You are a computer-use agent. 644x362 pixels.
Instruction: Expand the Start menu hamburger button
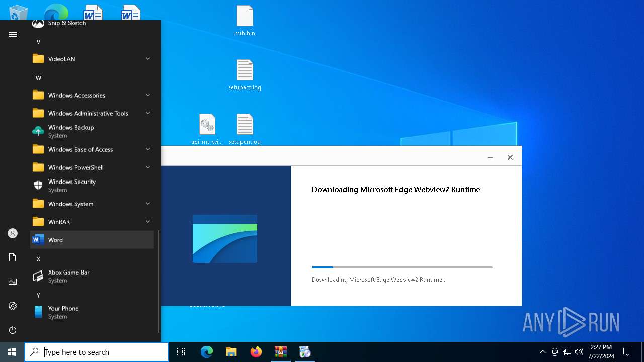[13, 34]
